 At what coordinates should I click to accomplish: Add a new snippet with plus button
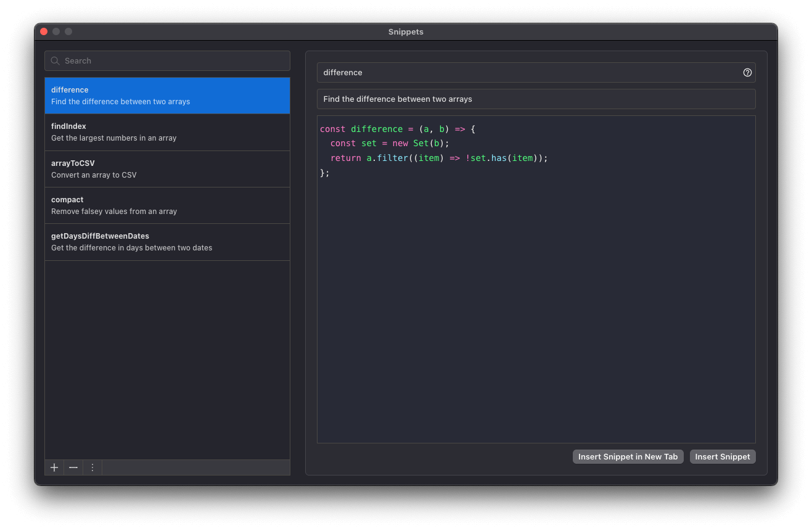[54, 467]
